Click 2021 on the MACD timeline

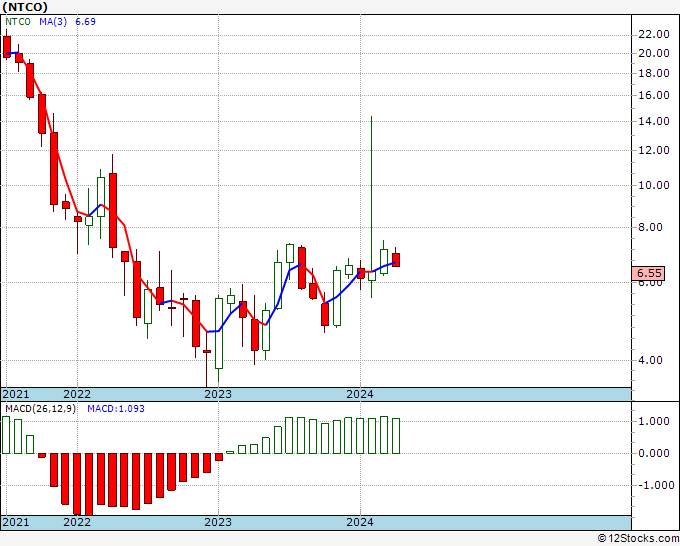point(16,522)
